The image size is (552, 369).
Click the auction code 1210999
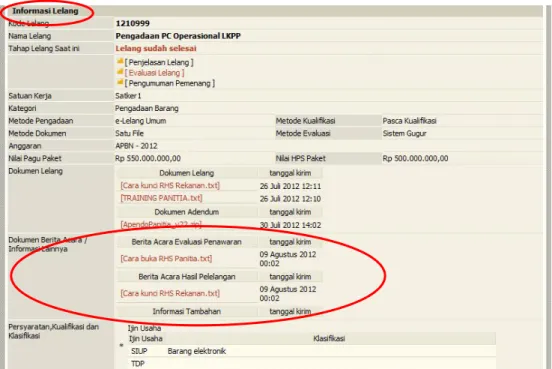133,24
